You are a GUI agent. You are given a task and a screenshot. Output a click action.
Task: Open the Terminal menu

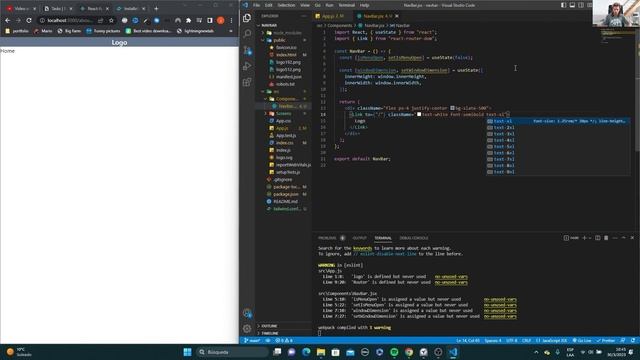pos(347,5)
